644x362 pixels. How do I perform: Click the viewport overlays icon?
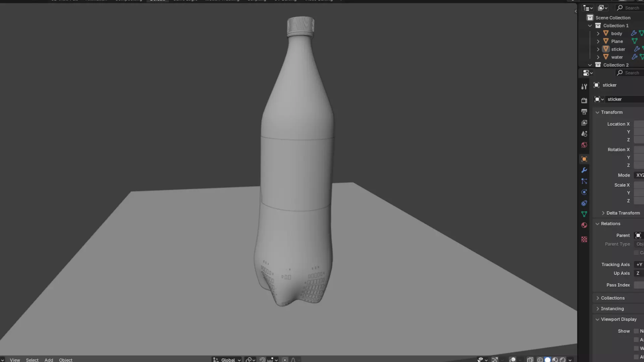pyautogui.click(x=513, y=359)
